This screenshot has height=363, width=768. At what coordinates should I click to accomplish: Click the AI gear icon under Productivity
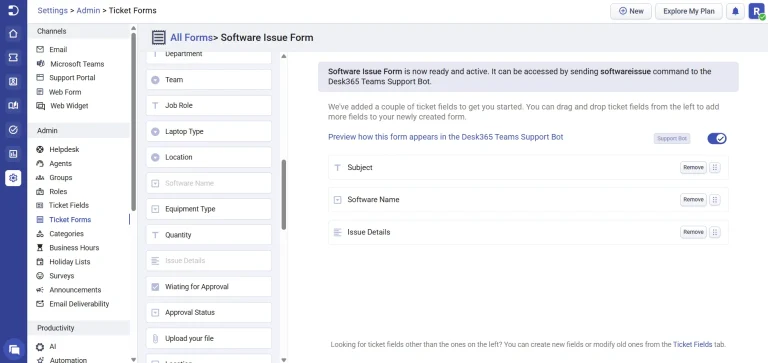pyautogui.click(x=40, y=347)
